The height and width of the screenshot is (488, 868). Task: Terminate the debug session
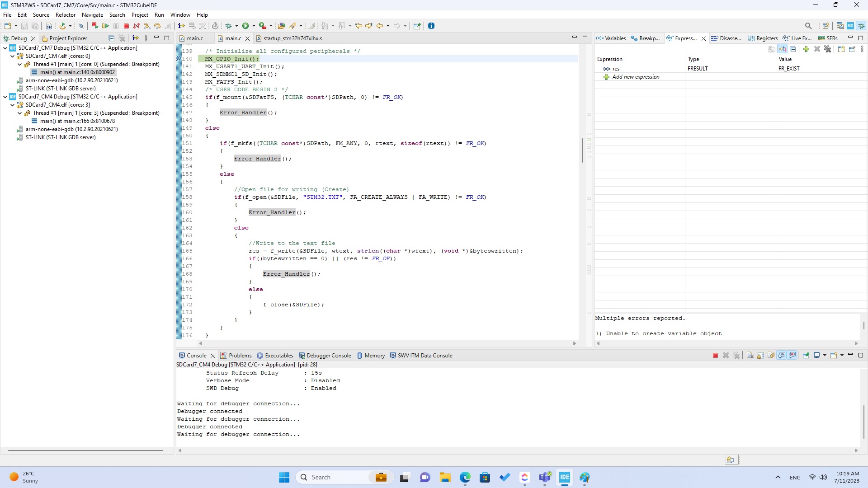[126, 26]
